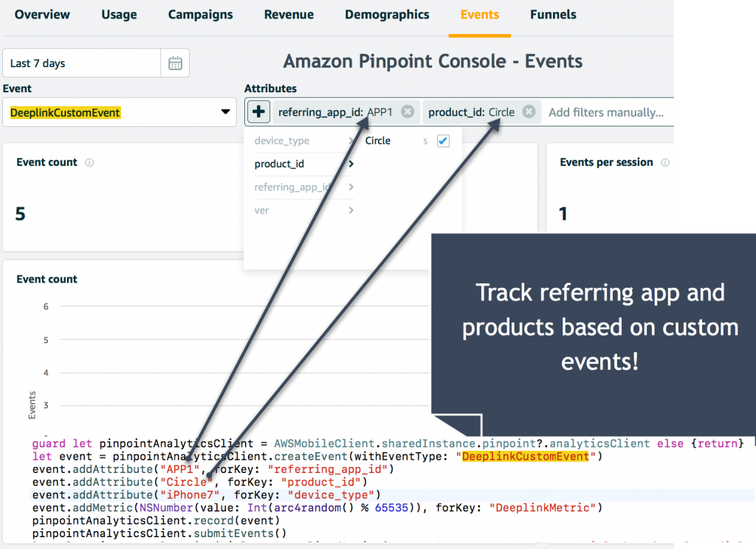Open the Overview tab
756x549 pixels.
pyautogui.click(x=42, y=15)
